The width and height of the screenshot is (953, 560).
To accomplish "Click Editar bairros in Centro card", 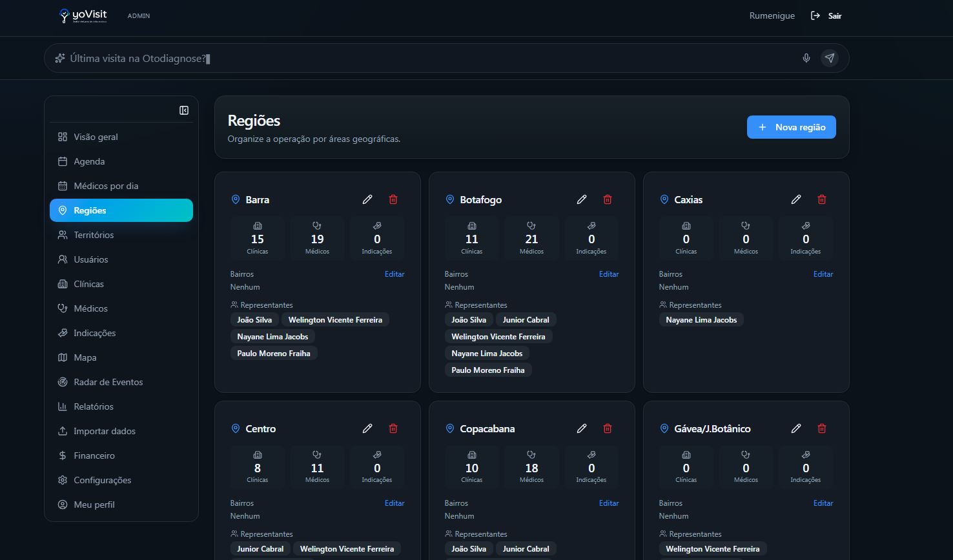I will [x=395, y=503].
